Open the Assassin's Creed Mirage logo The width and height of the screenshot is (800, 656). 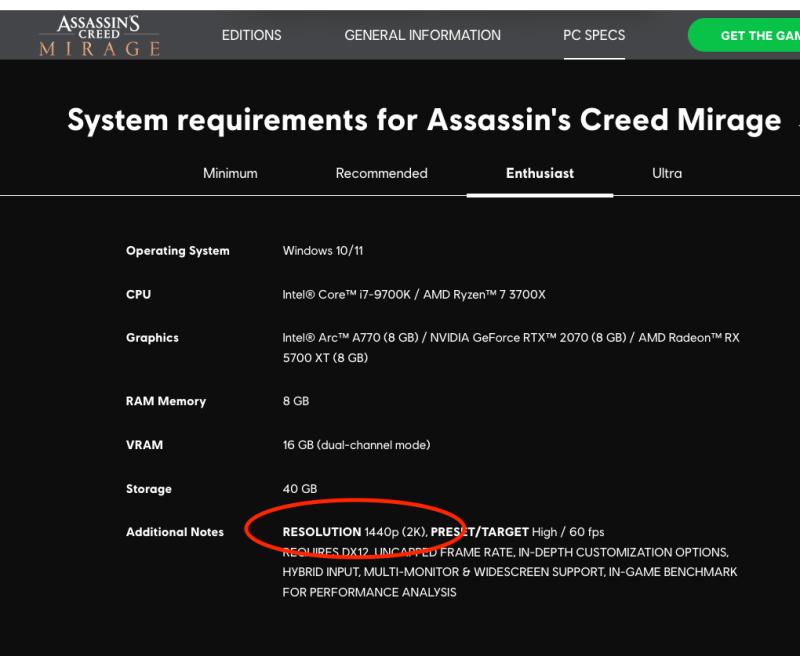(99, 36)
